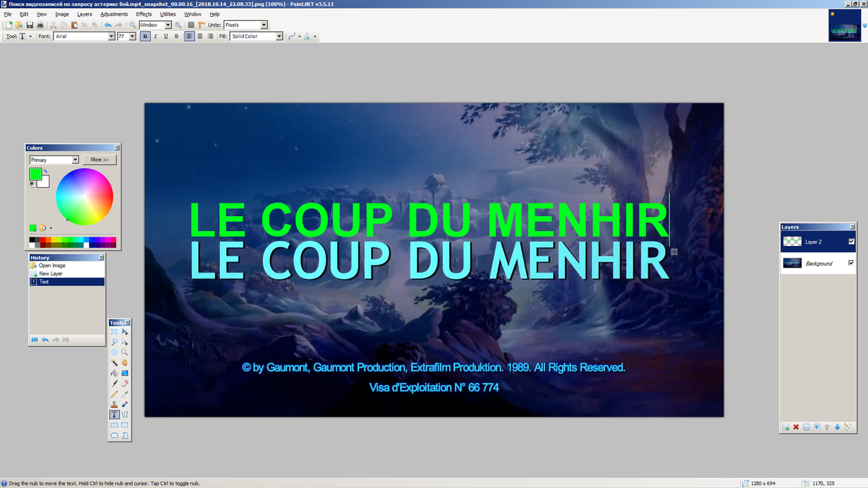868x488 pixels.
Task: Toggle Background layer visibility checkbox
Action: point(852,263)
